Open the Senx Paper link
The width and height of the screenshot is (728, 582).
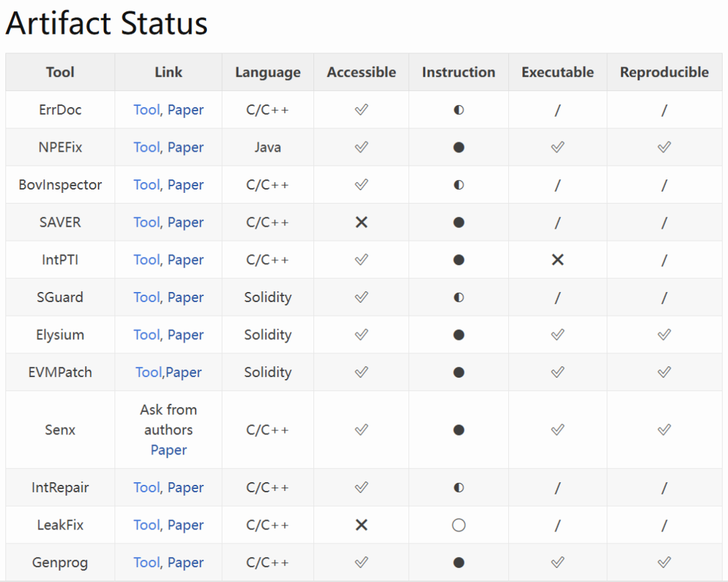coord(169,450)
